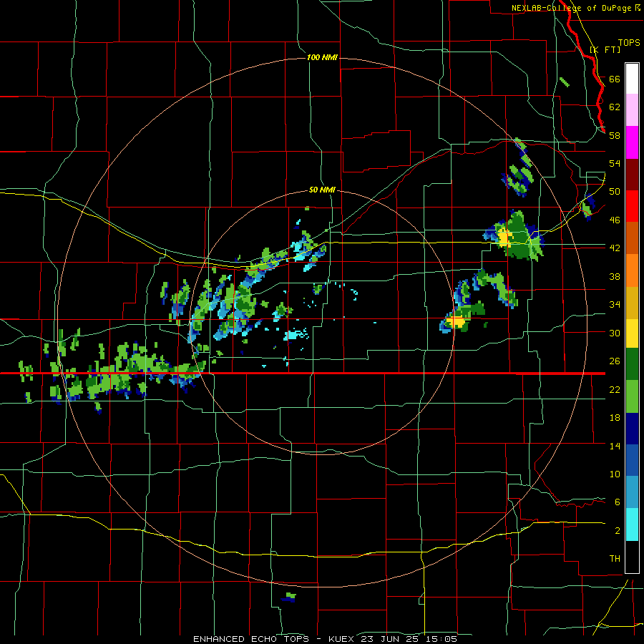Click the 26 legend value
This screenshot has width=644, height=644.
pyautogui.click(x=615, y=361)
